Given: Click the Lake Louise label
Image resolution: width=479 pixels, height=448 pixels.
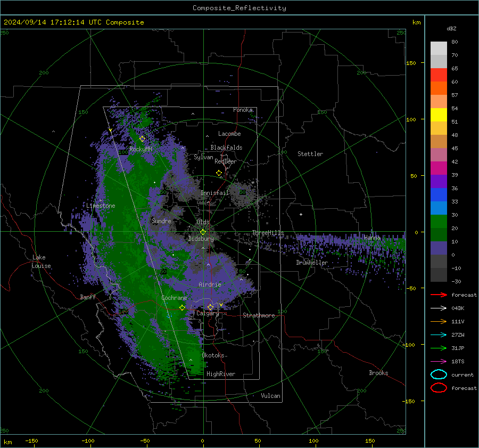Looking at the screenshot, I should 41,262.
